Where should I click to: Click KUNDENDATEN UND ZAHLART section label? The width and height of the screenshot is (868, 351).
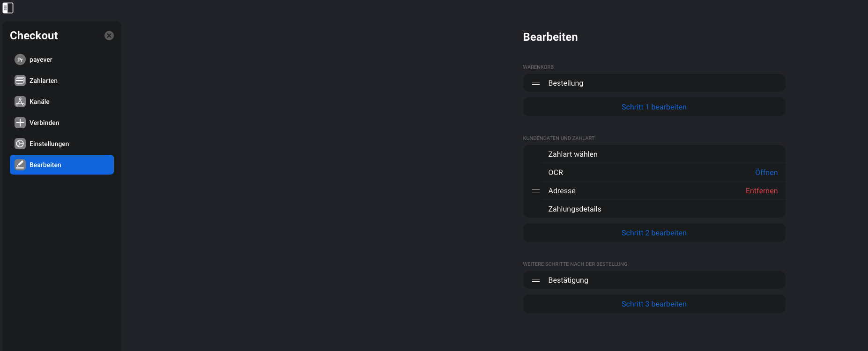click(x=558, y=138)
